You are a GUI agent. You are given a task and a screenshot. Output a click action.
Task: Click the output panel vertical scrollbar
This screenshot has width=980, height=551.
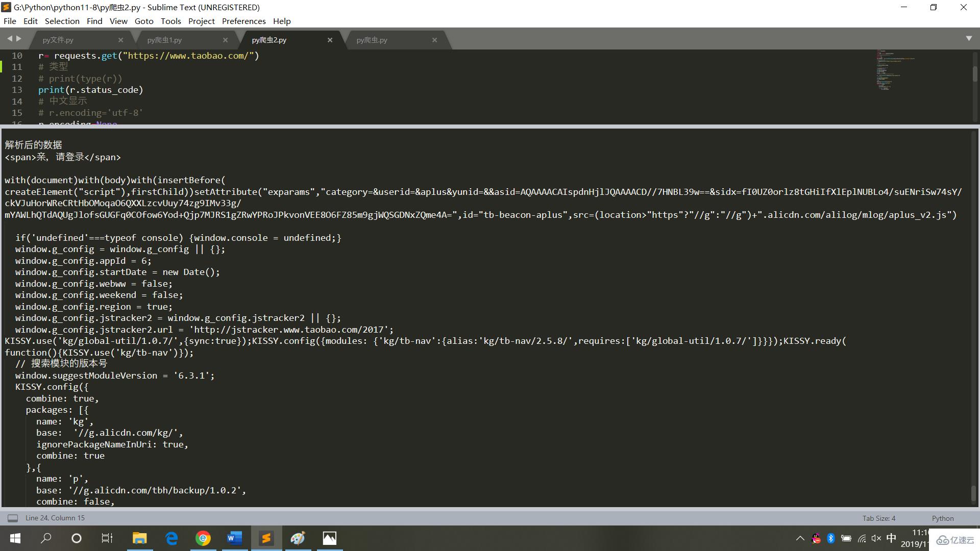coord(973,493)
